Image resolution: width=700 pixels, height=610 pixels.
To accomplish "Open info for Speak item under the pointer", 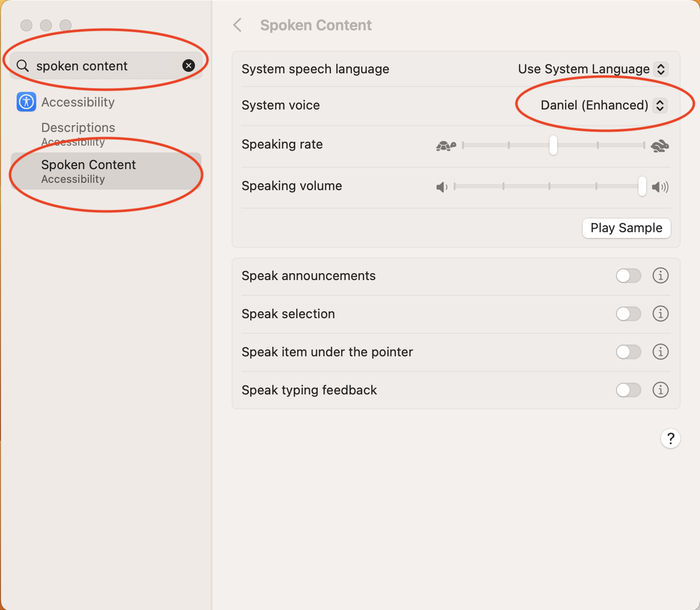I will pyautogui.click(x=660, y=352).
